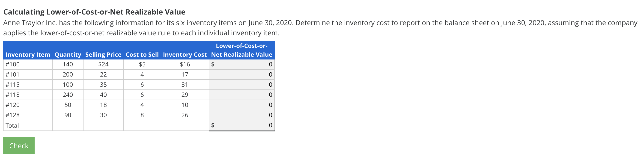
Task: Select the Inventory Cost column header
Action: click(x=185, y=54)
